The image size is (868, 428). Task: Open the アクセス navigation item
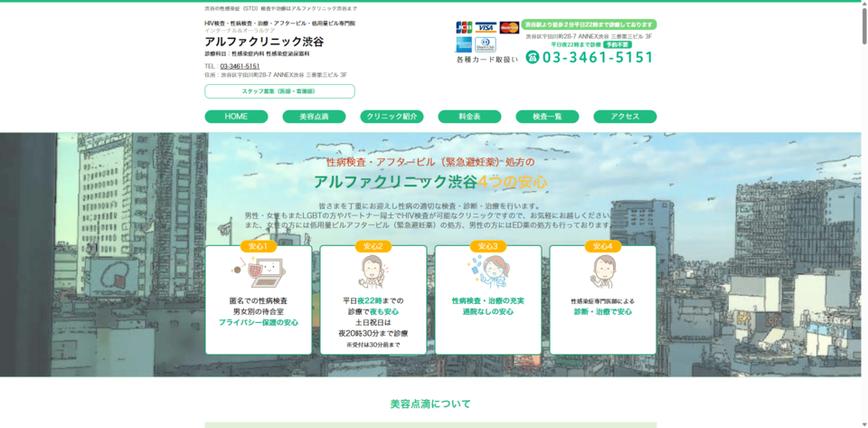[625, 117]
